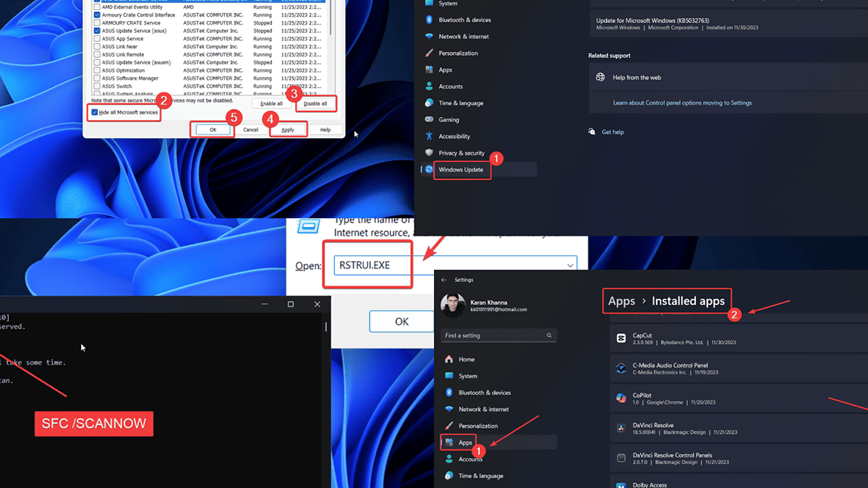Viewport: 868px width, 488px height.
Task: Click the Help from the web globe icon
Action: tap(600, 77)
